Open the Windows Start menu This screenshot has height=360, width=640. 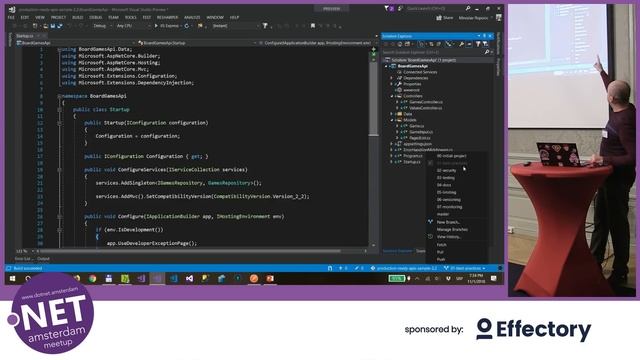pyautogui.click(x=12, y=279)
